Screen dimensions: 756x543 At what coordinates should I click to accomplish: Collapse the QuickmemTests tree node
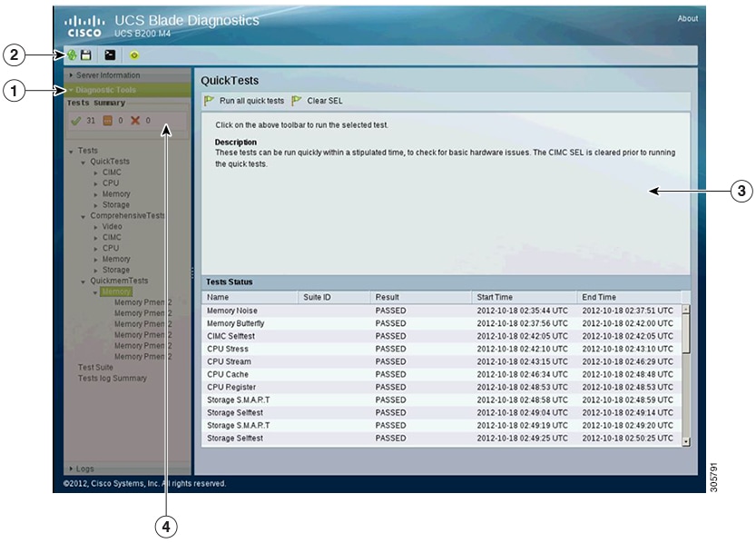pos(82,281)
